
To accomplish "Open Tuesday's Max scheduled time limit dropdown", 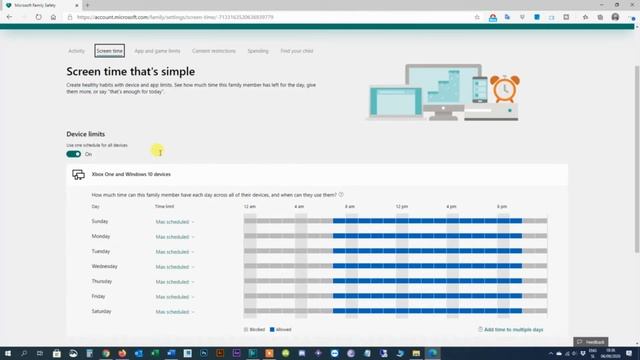I will point(175,252).
